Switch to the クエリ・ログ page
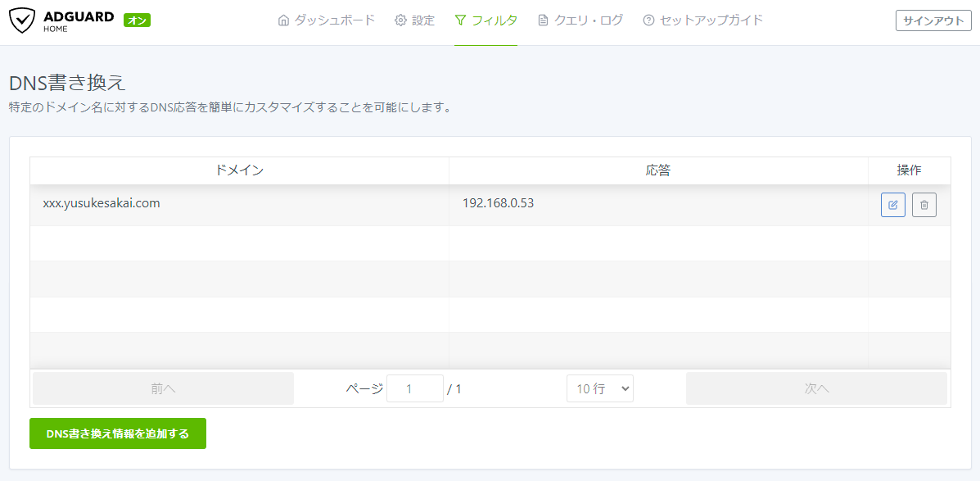 coord(583,20)
